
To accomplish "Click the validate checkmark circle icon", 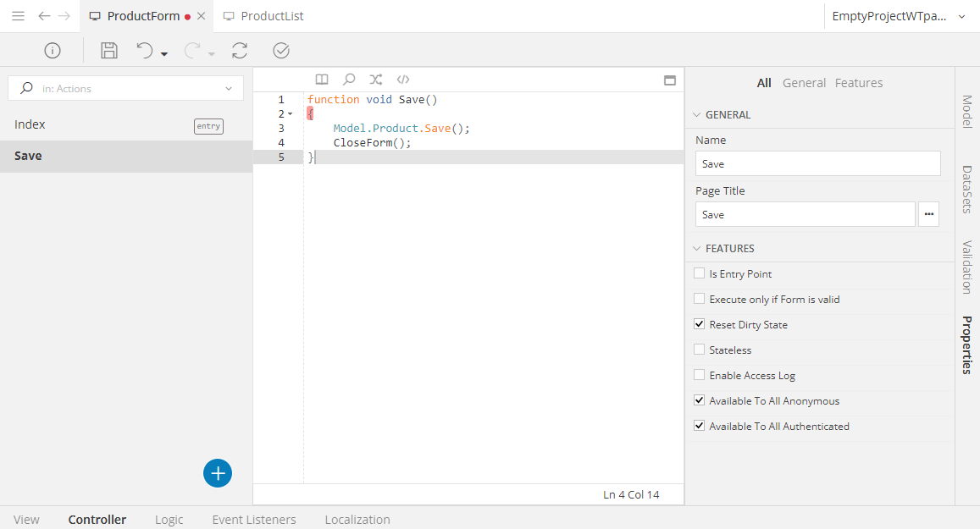I will pos(281,51).
